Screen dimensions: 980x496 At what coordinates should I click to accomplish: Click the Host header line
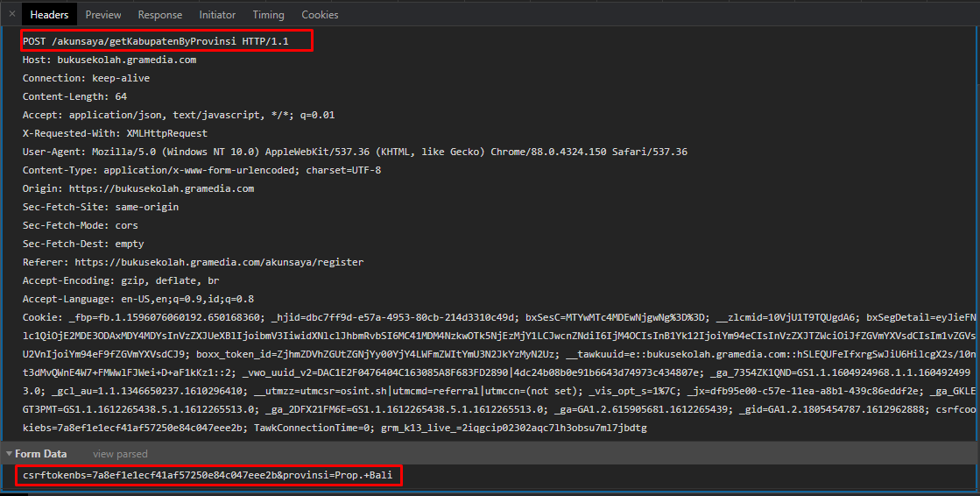coord(109,60)
